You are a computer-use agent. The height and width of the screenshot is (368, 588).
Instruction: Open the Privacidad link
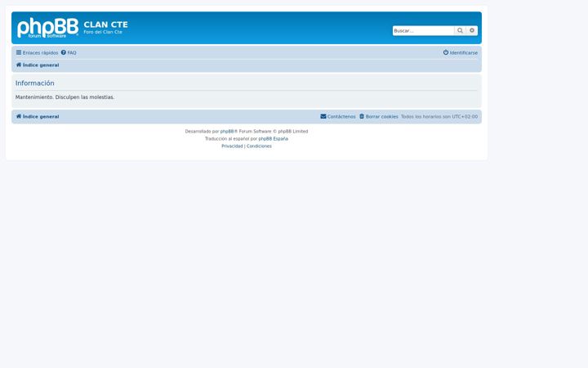pyautogui.click(x=232, y=146)
